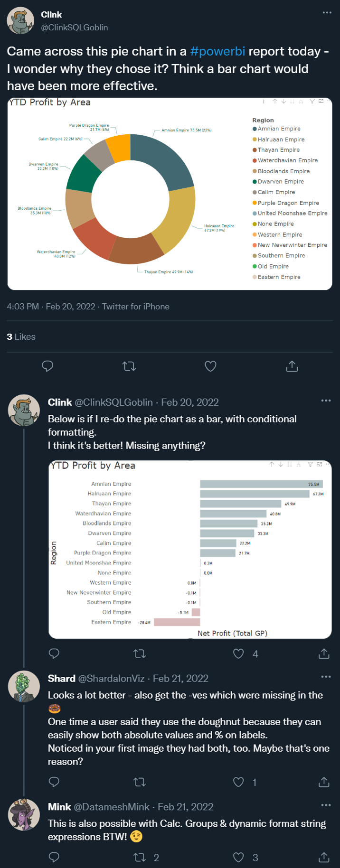The height and width of the screenshot is (868, 340).
Task: Like the main pie chart tweet
Action: click(x=210, y=366)
